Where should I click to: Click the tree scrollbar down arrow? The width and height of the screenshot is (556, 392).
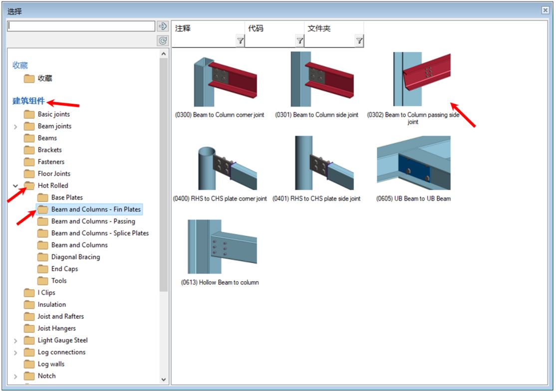pos(164,379)
